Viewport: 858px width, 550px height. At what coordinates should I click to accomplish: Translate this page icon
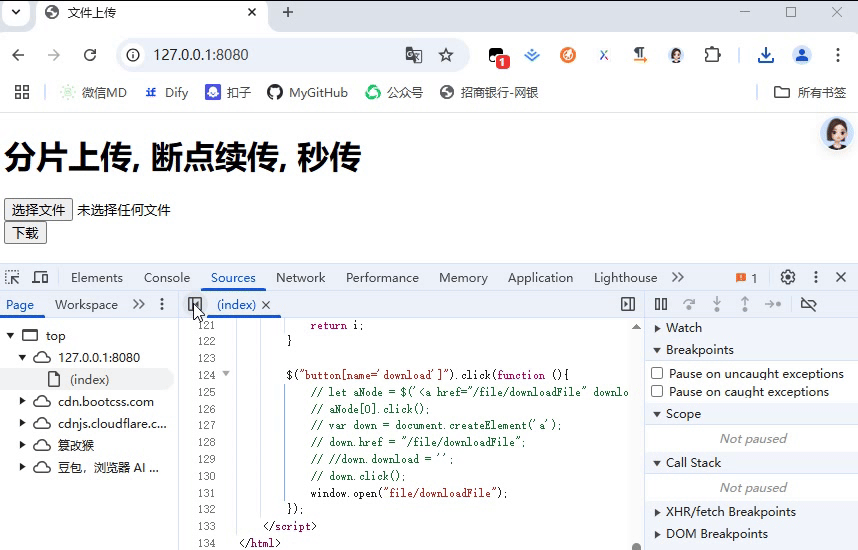point(414,55)
